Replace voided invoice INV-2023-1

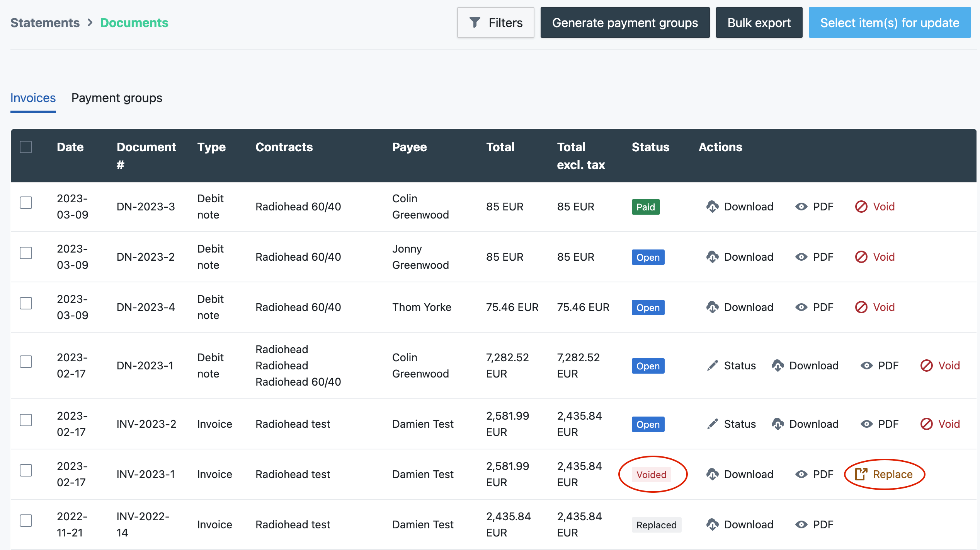[x=884, y=474]
